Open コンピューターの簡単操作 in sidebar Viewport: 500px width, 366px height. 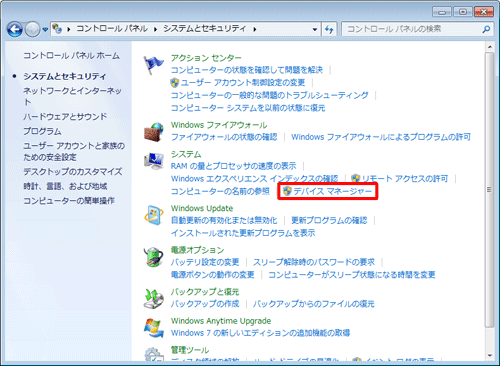tap(69, 201)
